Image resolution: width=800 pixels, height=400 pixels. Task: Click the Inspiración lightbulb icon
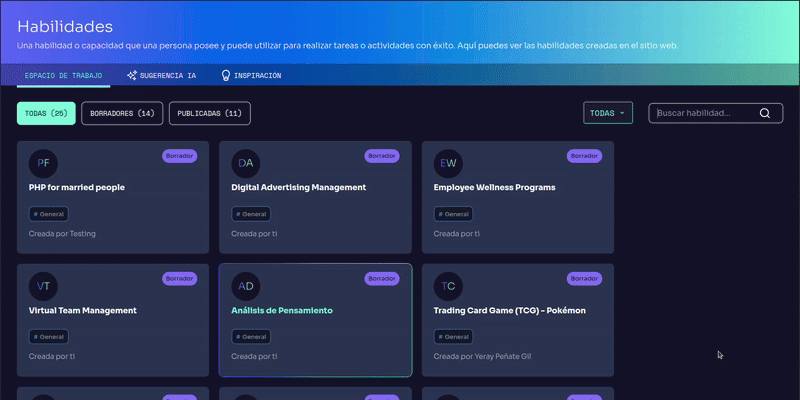tap(226, 76)
